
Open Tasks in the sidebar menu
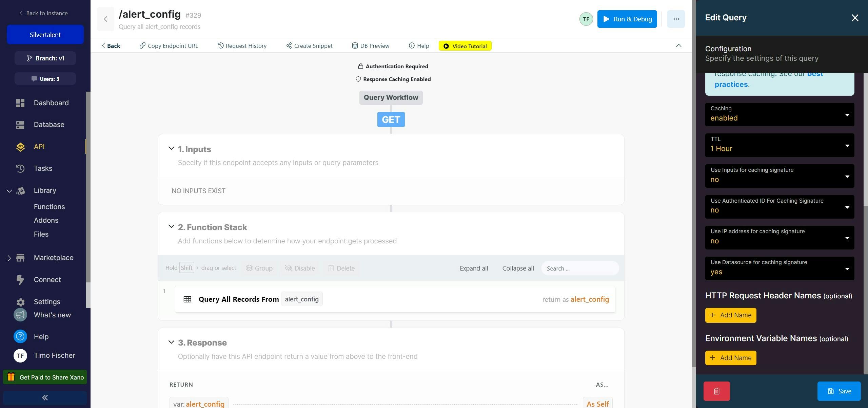pyautogui.click(x=43, y=168)
